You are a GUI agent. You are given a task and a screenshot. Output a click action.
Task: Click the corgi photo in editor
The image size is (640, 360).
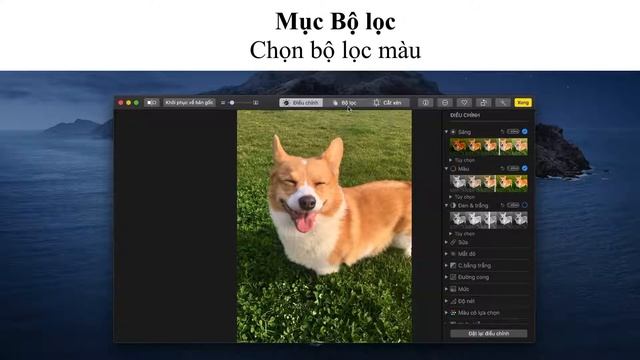pos(324,226)
